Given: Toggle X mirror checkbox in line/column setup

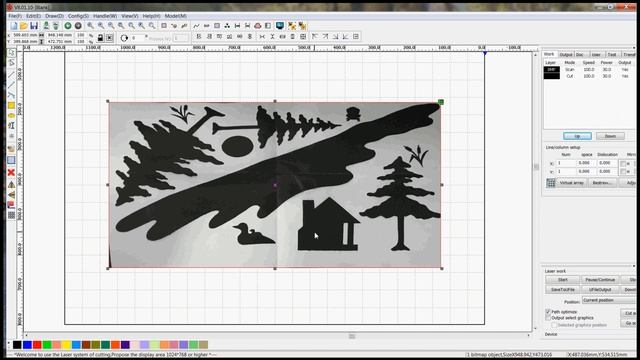Looking at the screenshot, I should [622, 163].
